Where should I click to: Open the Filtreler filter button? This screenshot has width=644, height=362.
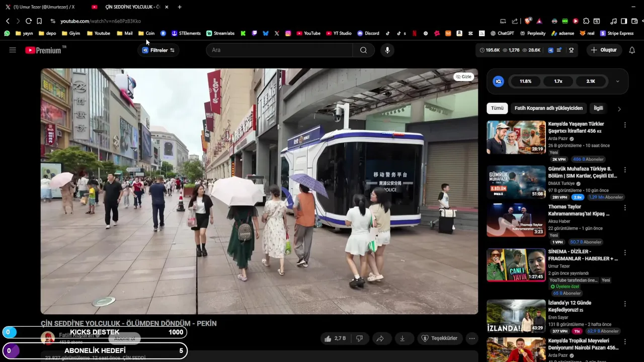coord(158,50)
